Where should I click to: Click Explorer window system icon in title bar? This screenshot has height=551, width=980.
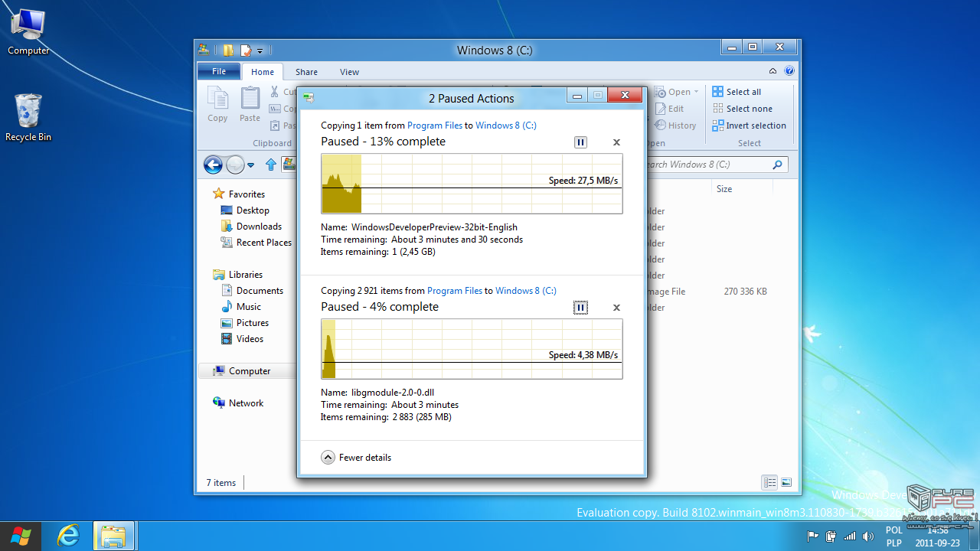(204, 50)
